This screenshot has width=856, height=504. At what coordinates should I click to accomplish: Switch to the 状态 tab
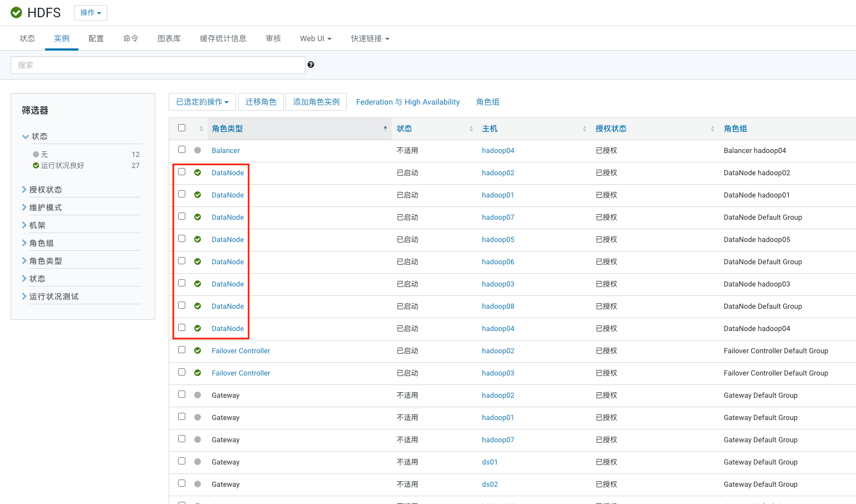(x=27, y=38)
